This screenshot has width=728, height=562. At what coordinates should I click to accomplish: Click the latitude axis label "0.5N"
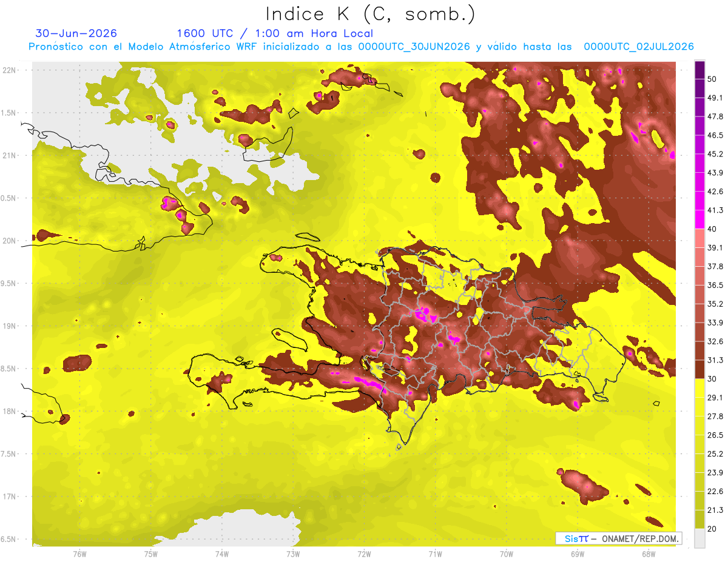pyautogui.click(x=9, y=198)
